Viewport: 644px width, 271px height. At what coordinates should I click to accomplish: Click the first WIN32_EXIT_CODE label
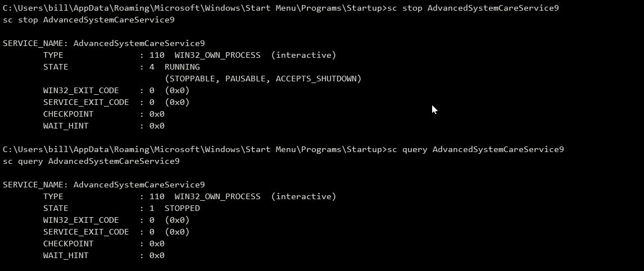[x=81, y=90]
